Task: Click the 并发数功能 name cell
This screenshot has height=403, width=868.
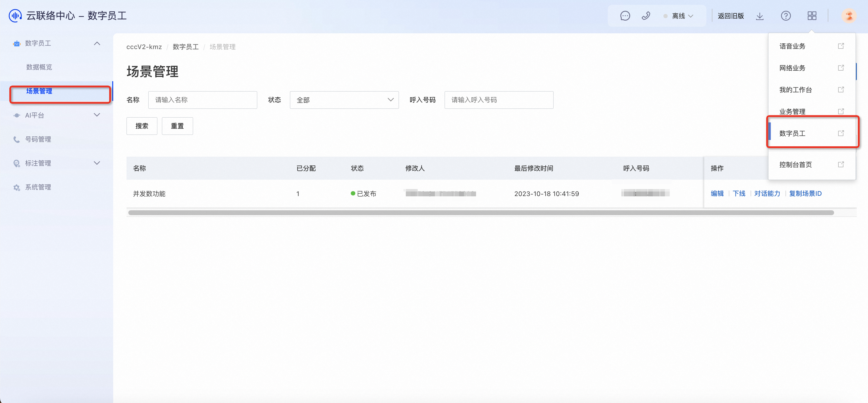Action: (x=149, y=194)
